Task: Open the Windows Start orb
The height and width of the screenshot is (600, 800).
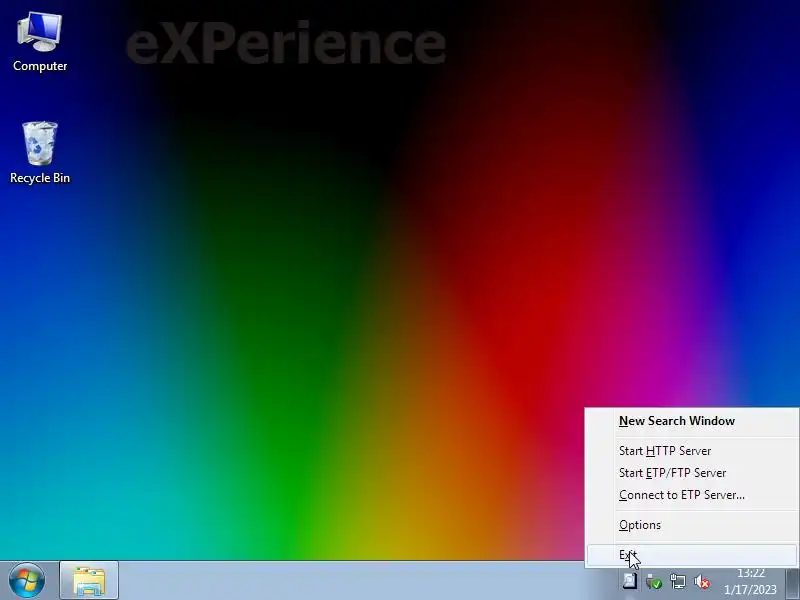Action: tap(27, 580)
